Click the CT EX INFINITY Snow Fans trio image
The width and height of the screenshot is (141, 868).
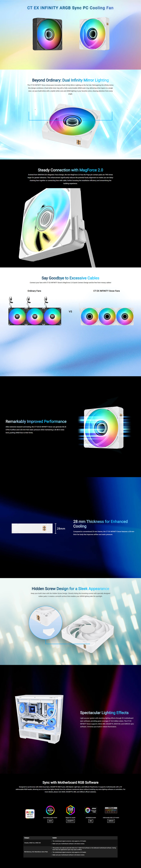(x=107, y=316)
